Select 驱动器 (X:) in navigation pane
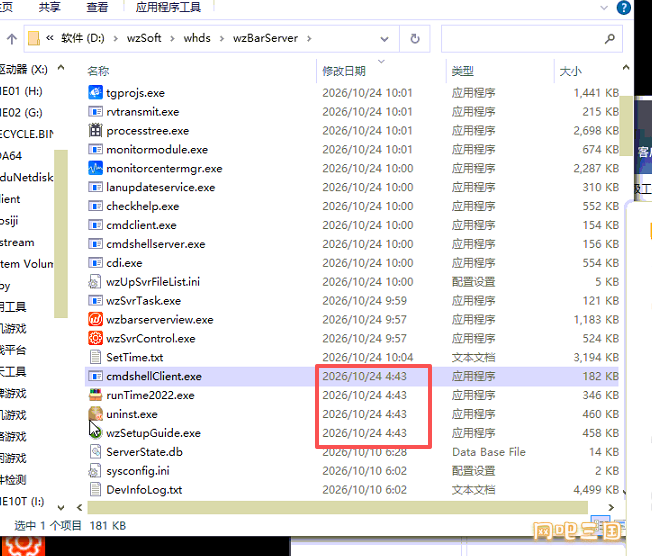 click(24, 69)
